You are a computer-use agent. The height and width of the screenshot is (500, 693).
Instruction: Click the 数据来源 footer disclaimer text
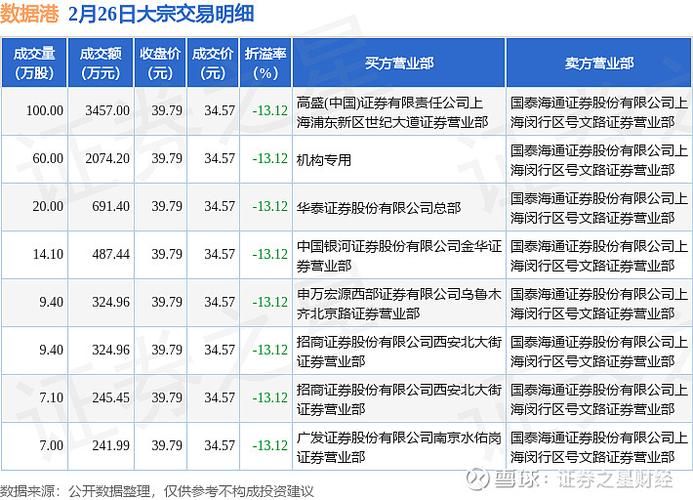157,491
